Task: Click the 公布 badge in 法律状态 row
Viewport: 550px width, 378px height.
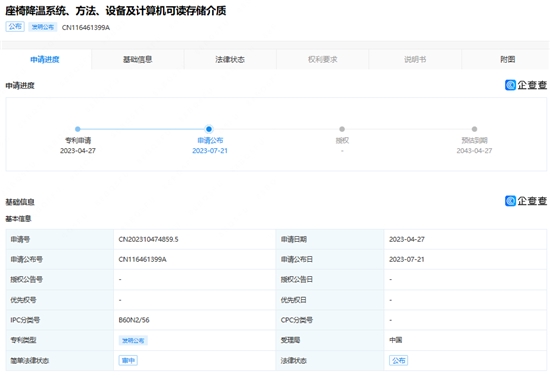Action: point(398,360)
